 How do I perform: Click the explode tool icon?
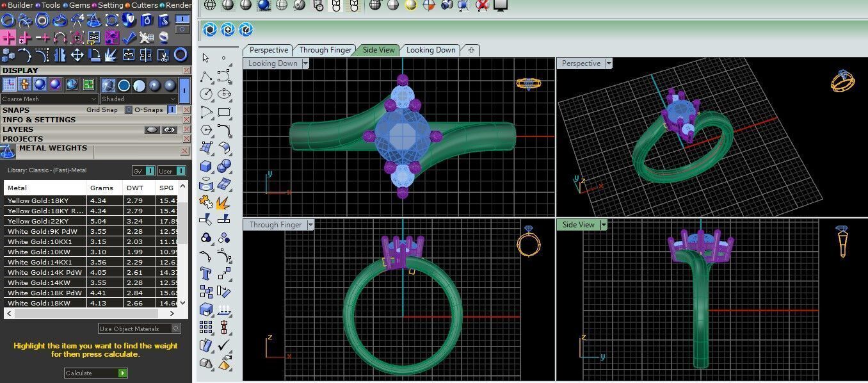tap(224, 202)
